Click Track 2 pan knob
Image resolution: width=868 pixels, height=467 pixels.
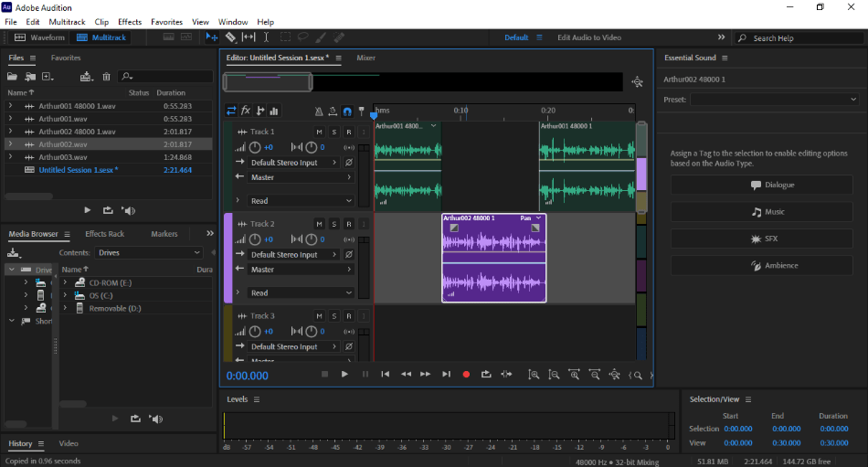point(311,239)
